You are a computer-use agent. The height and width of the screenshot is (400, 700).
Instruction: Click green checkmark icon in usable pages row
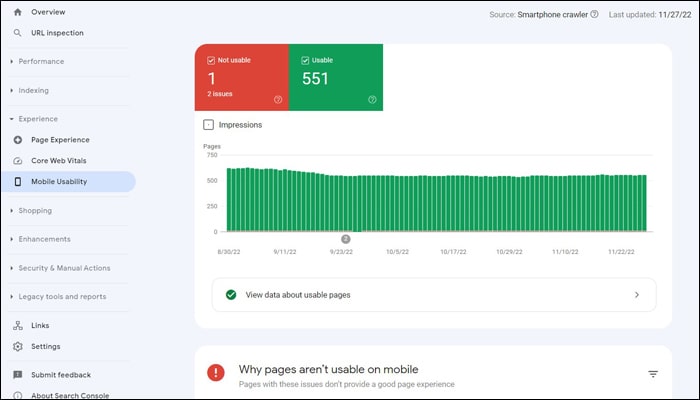click(x=231, y=295)
